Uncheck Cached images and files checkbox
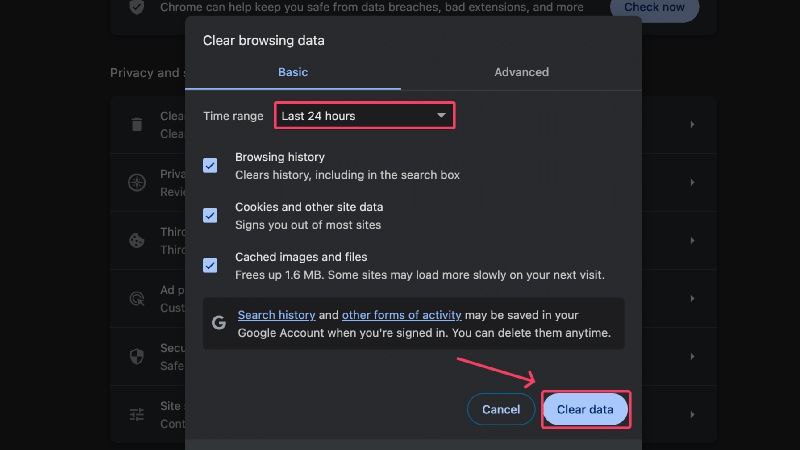The width and height of the screenshot is (800, 450). click(x=210, y=265)
